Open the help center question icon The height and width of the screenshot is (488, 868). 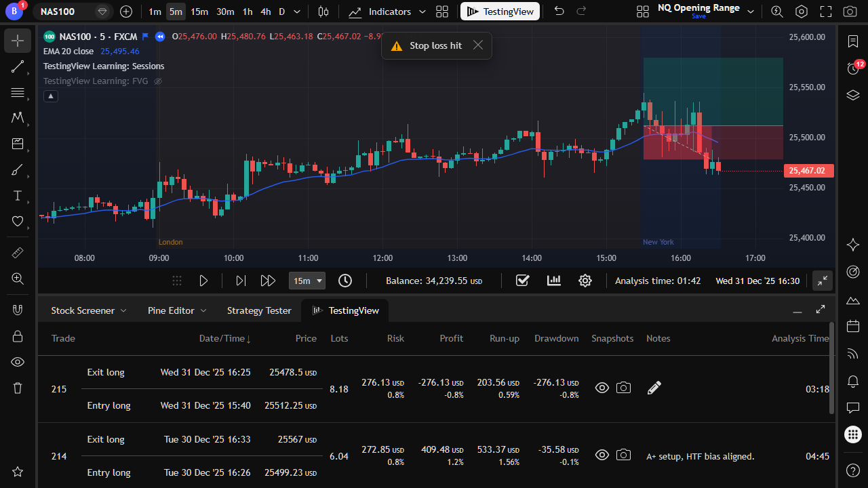click(x=853, y=470)
